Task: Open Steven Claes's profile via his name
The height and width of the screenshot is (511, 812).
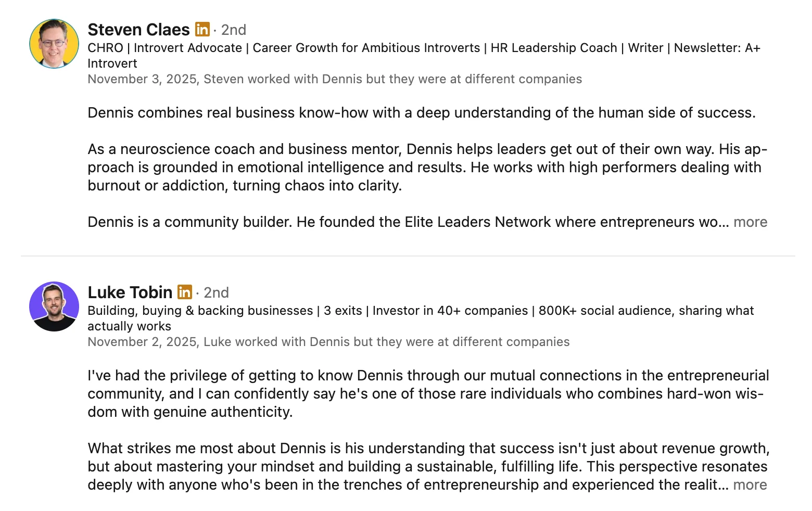Action: pos(138,30)
